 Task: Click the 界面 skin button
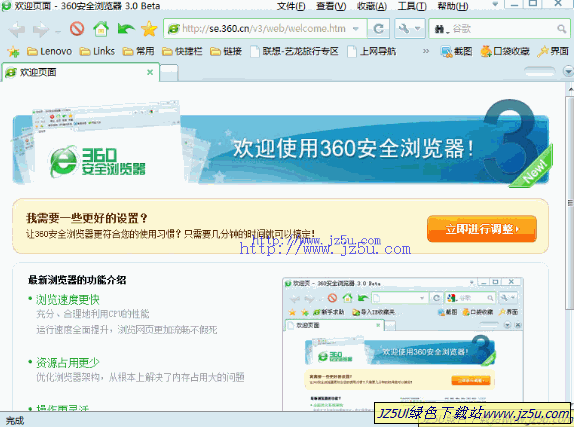(553, 51)
